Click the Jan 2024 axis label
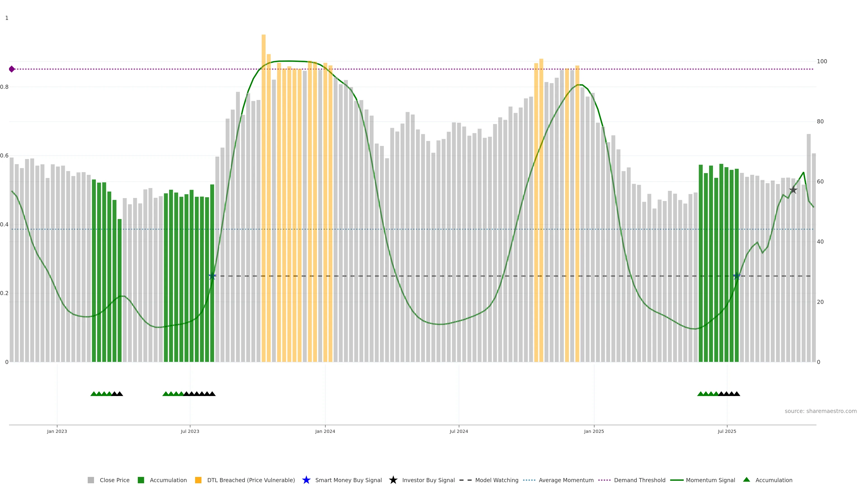Viewport: 868px width, 488px height. click(325, 431)
